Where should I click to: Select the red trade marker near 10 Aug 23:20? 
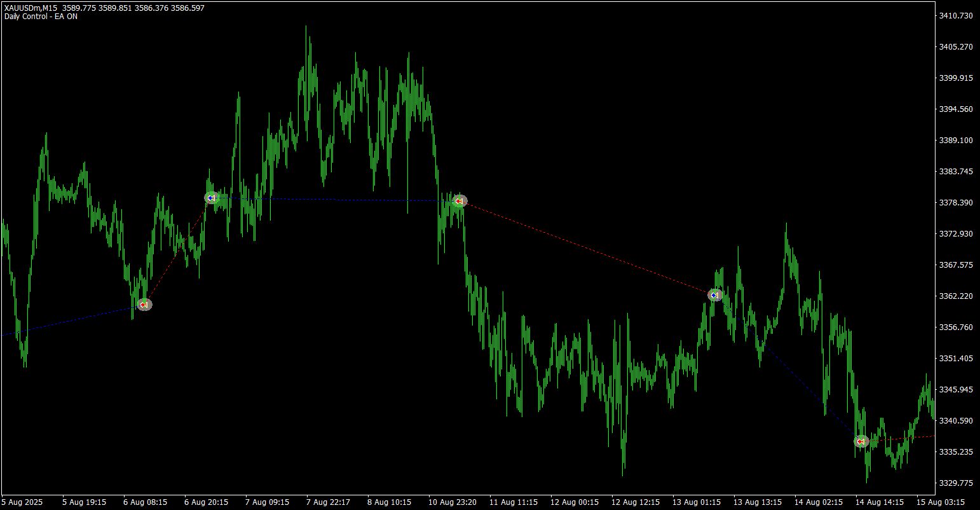pos(459,201)
